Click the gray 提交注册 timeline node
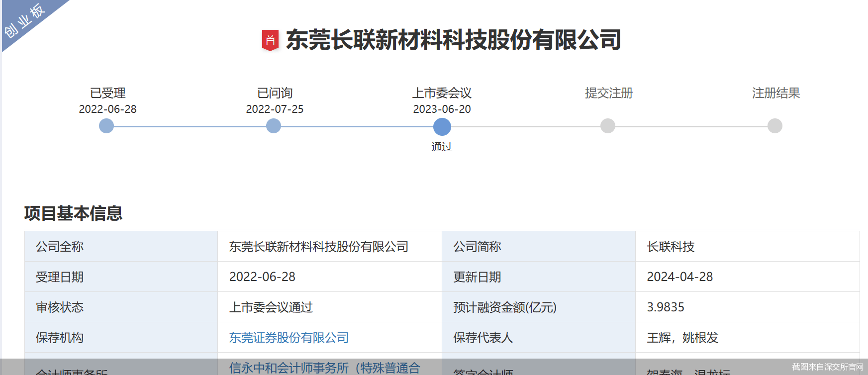Image resolution: width=868 pixels, height=375 pixels. [608, 126]
